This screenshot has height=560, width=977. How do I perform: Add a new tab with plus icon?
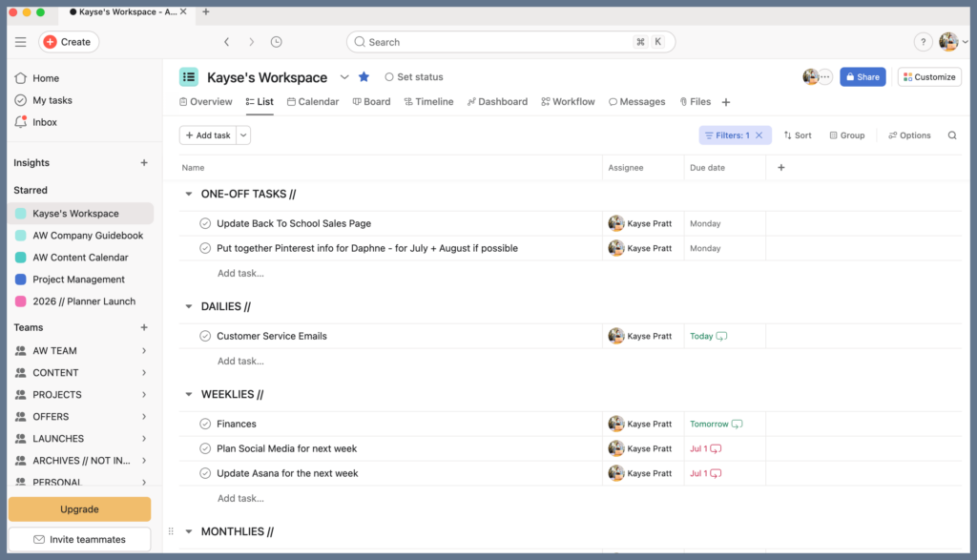tap(726, 102)
